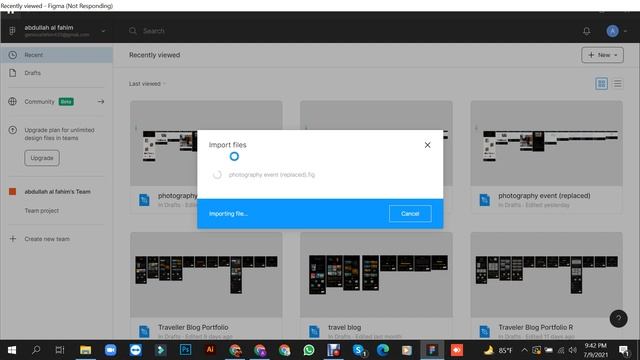The image size is (640, 360).
Task: Click the search magnifier icon
Action: pos(133,31)
